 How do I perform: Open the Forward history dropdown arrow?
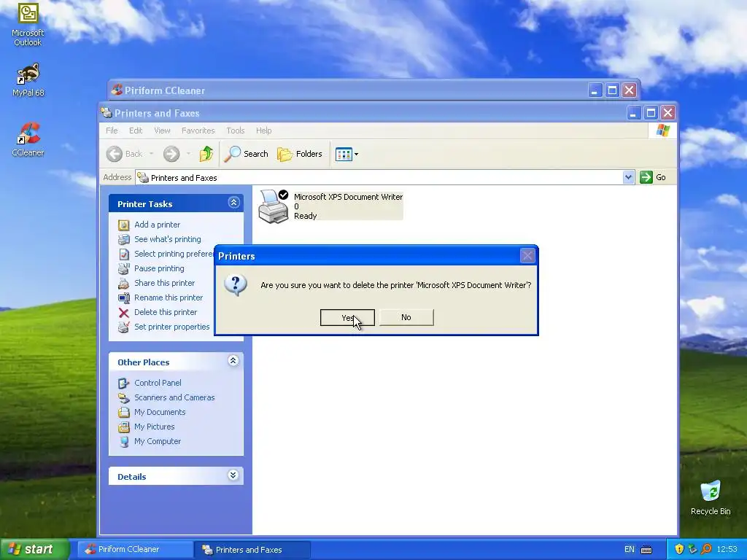click(188, 154)
